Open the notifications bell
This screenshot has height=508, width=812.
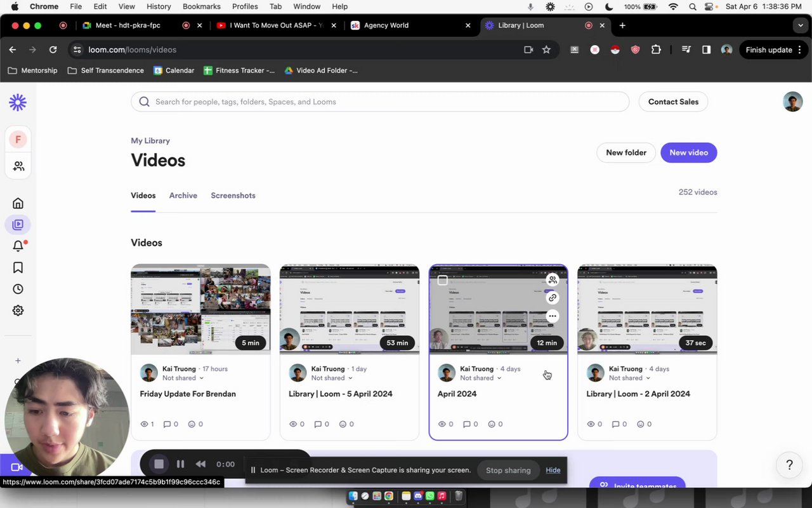tap(18, 246)
